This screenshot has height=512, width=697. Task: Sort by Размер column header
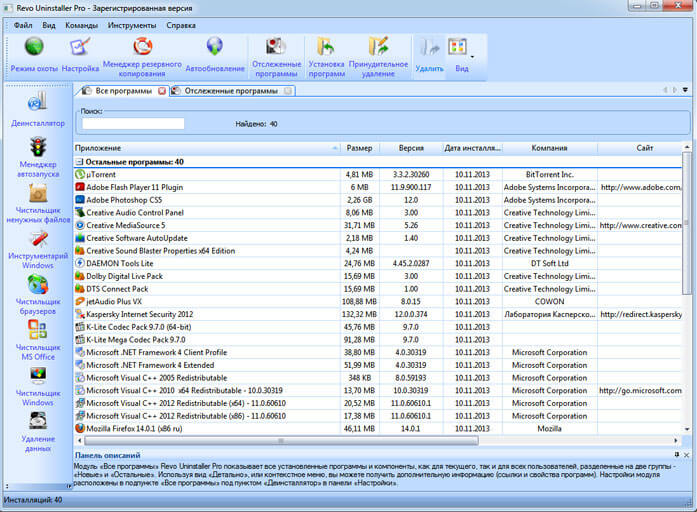pyautogui.click(x=360, y=148)
